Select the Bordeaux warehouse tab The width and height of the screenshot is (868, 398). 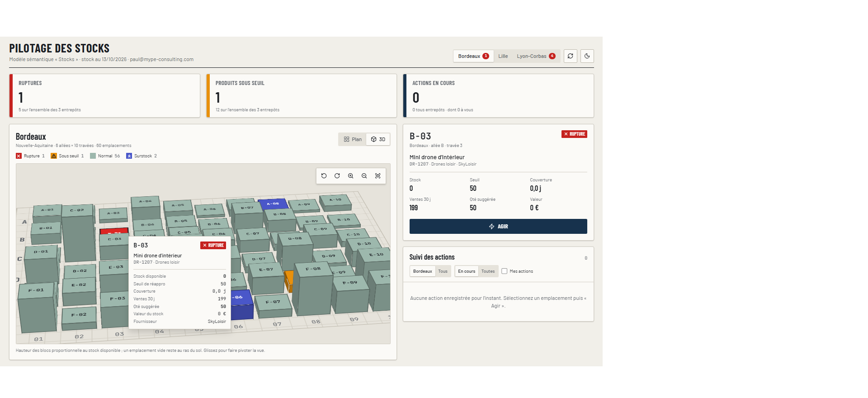tap(473, 56)
